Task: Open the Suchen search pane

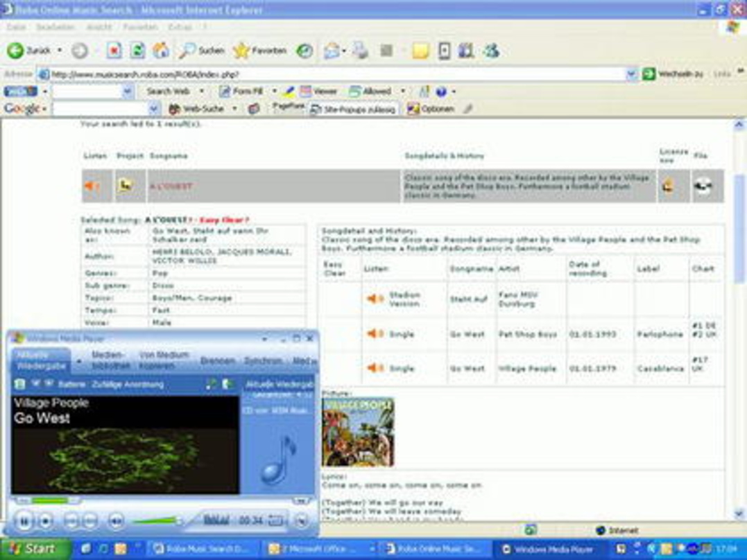Action: pos(201,51)
